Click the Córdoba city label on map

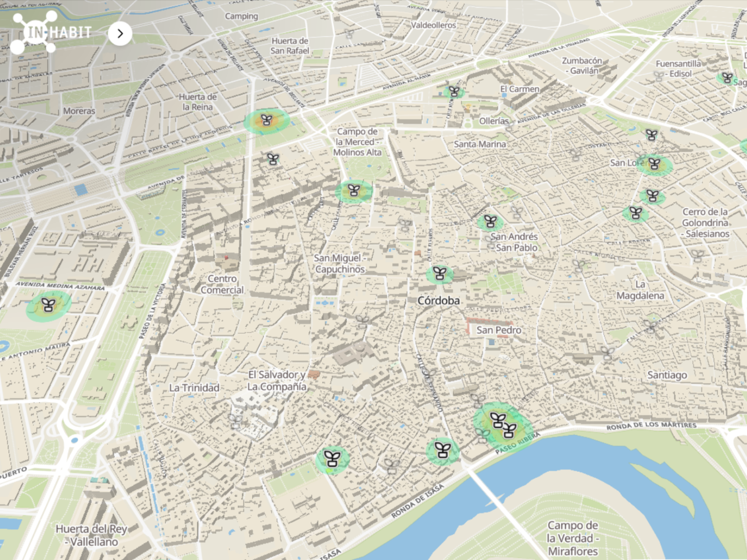coord(438,301)
